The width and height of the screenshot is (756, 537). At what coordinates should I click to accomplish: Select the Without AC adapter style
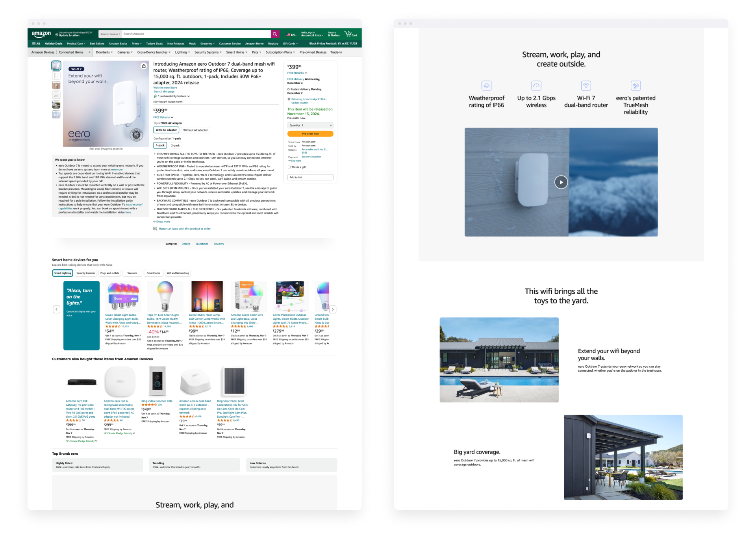195,130
